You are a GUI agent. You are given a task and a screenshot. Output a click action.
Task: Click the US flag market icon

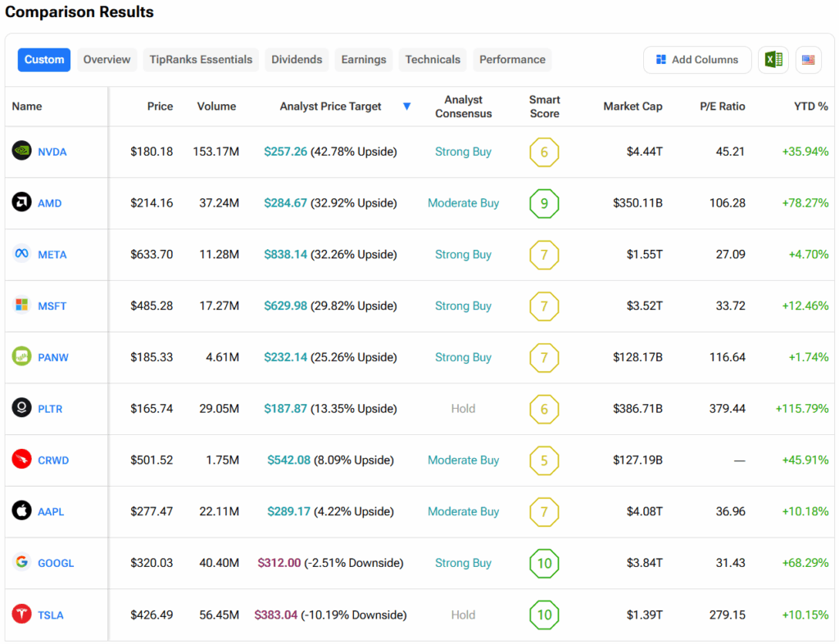(808, 60)
